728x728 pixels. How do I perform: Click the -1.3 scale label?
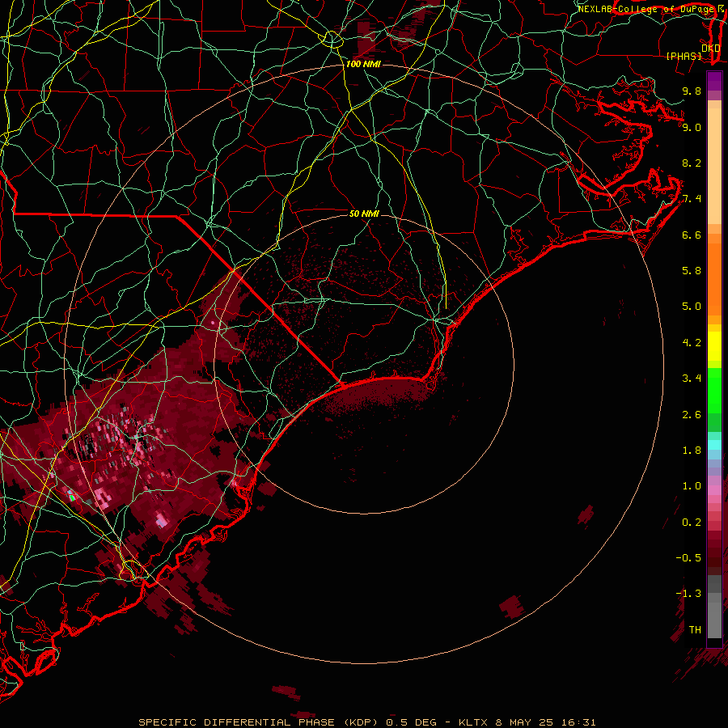click(x=688, y=594)
